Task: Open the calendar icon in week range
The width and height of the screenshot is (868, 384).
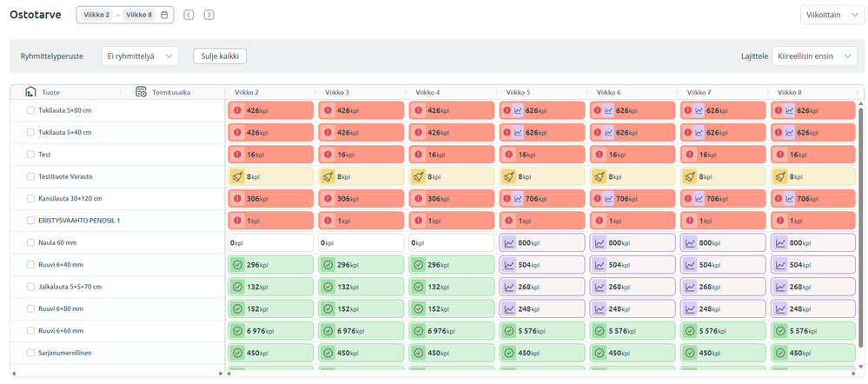Action: coord(164,15)
